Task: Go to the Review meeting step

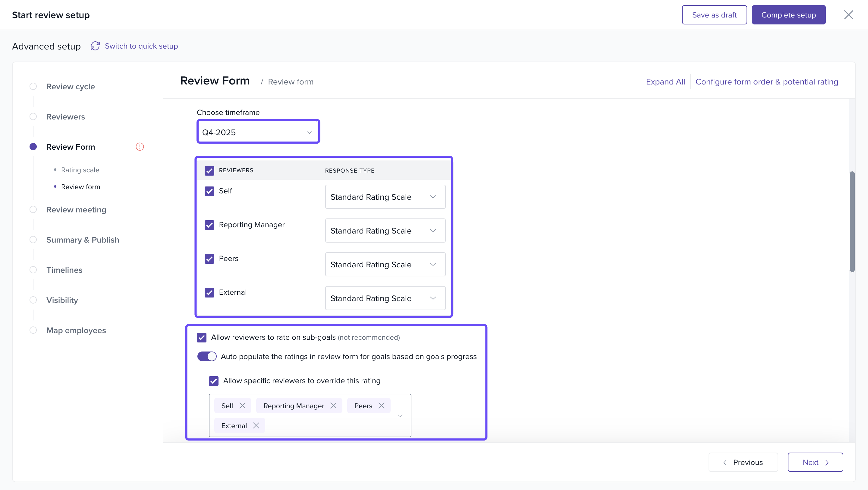Action: coord(76,210)
